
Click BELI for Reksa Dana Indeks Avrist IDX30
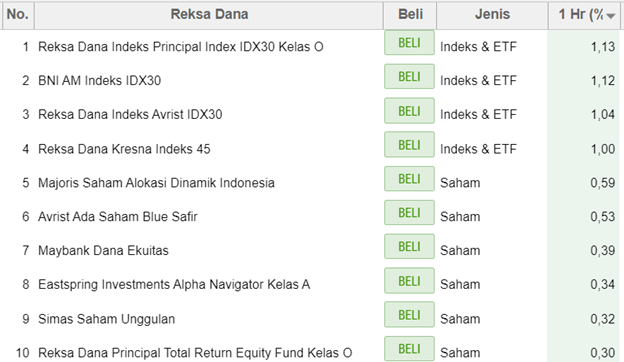(409, 111)
